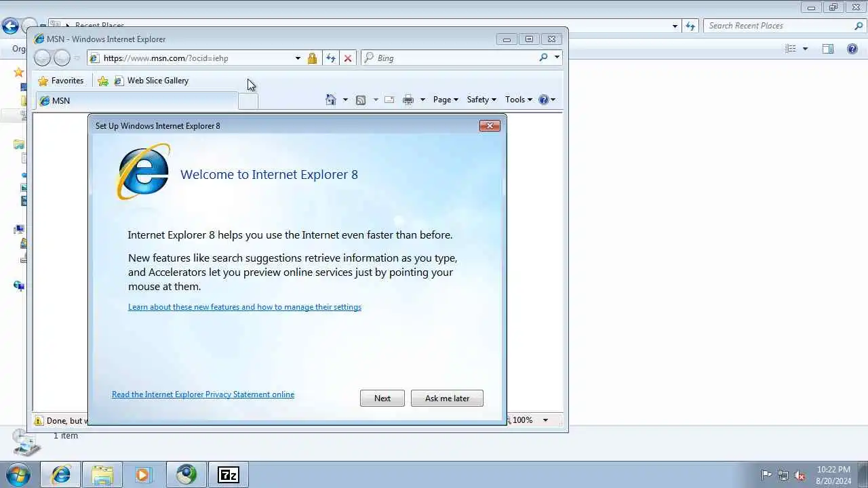Toggle the Explorer preview pane
Image resolution: width=868 pixels, height=488 pixels.
828,49
